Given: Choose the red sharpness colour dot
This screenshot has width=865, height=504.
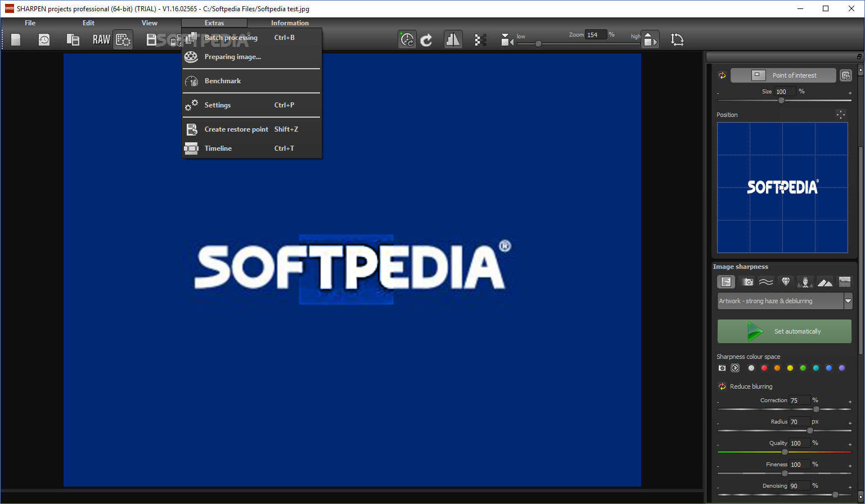Looking at the screenshot, I should (764, 368).
